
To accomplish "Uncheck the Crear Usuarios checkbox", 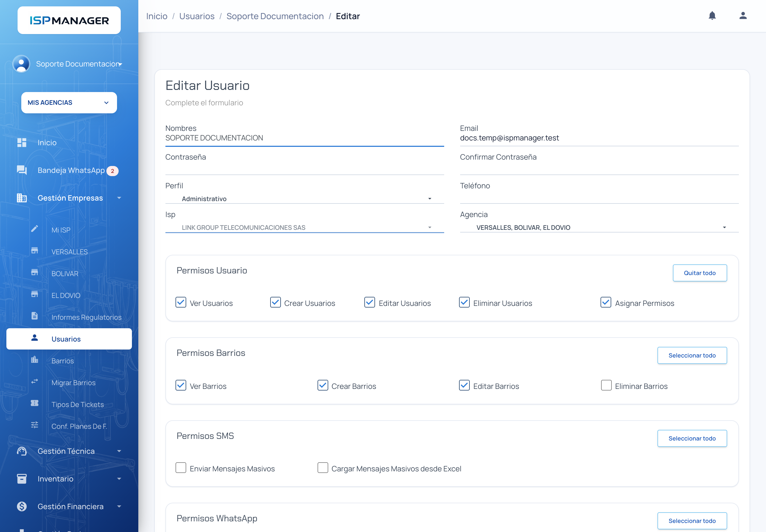I will [275, 302].
